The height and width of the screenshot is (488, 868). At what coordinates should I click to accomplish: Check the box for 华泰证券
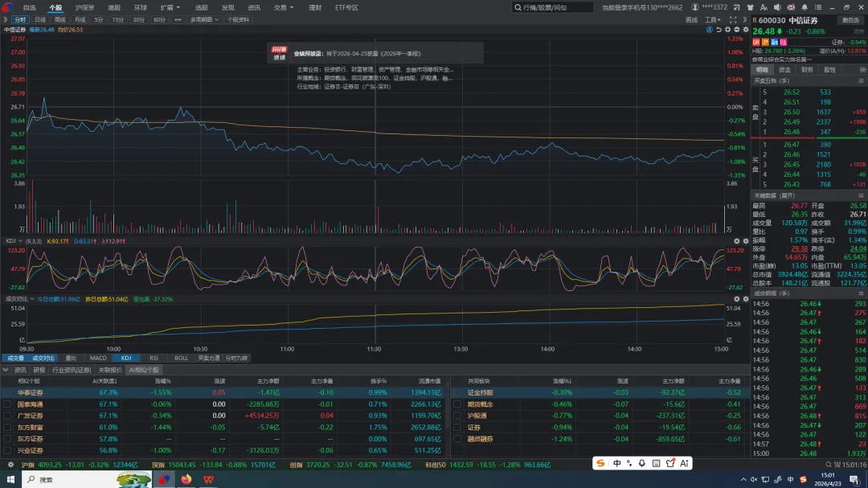pos(7,392)
